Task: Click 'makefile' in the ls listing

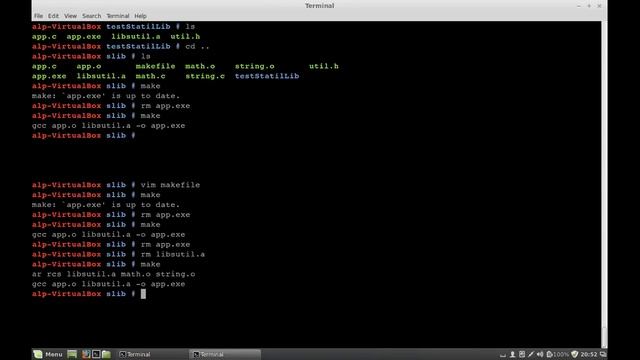Action: tap(156, 66)
